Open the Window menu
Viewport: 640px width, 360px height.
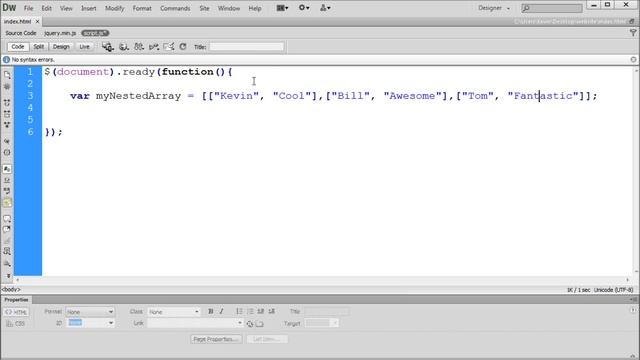coord(229,8)
